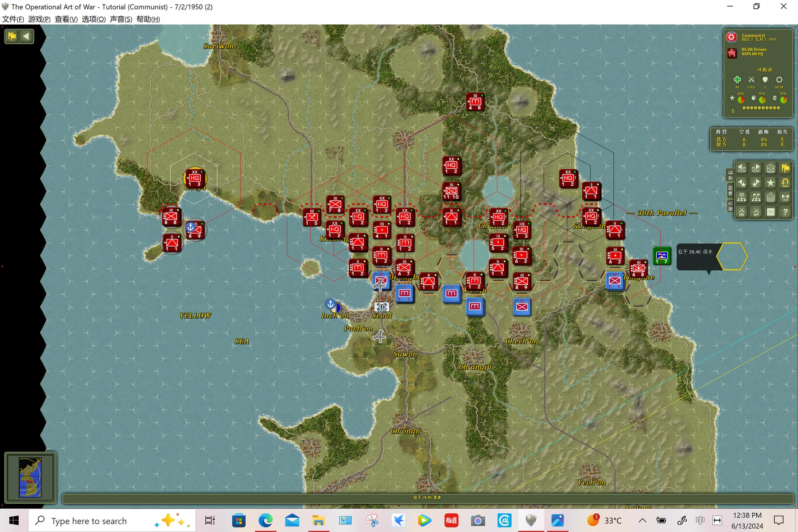798x532 pixels.
Task: Click the 66% proficiency pie gauge
Action: (x=741, y=100)
